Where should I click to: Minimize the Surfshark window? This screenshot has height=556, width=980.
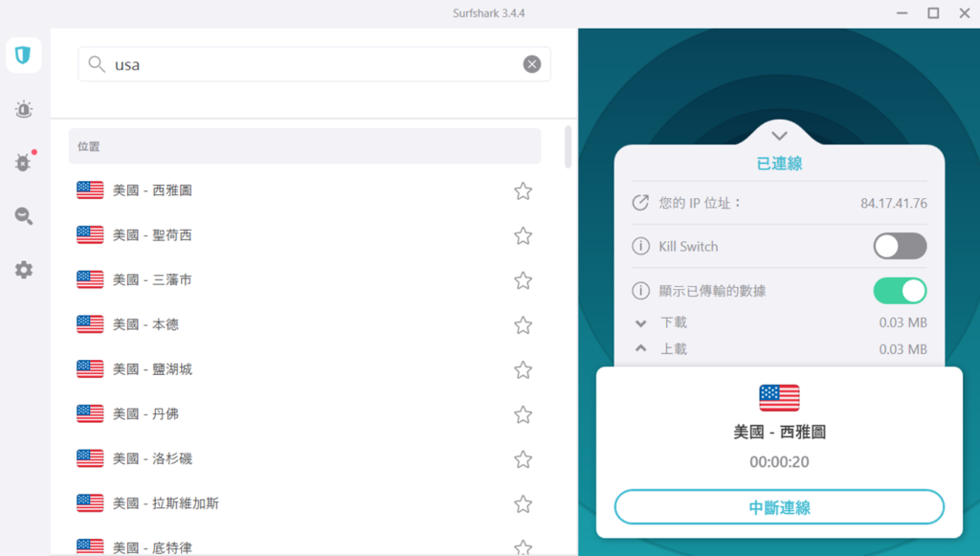tap(902, 13)
